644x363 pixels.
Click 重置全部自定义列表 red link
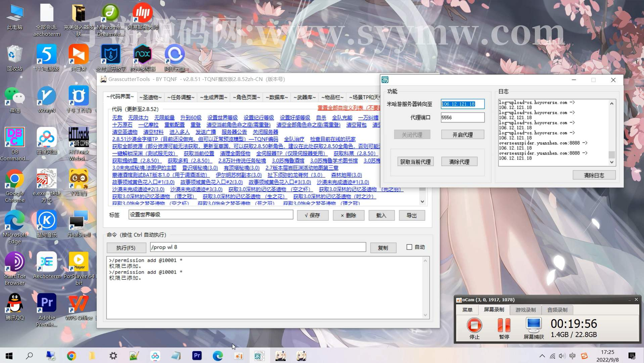point(349,108)
